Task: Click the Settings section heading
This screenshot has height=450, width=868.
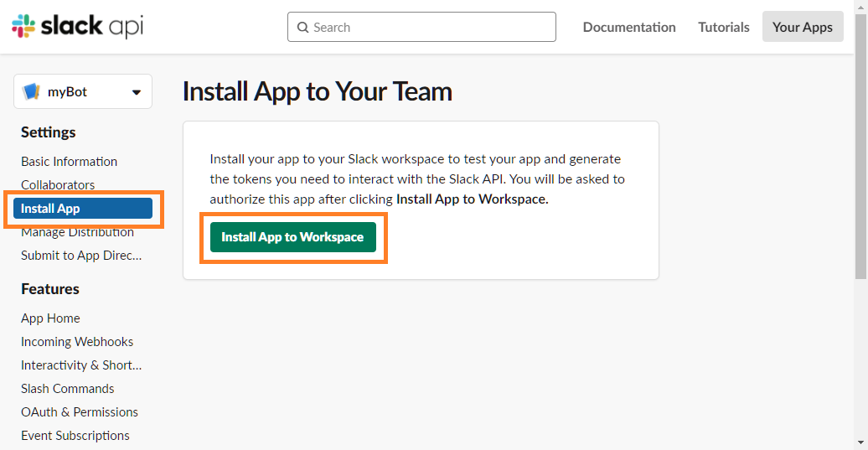Action: coord(48,132)
